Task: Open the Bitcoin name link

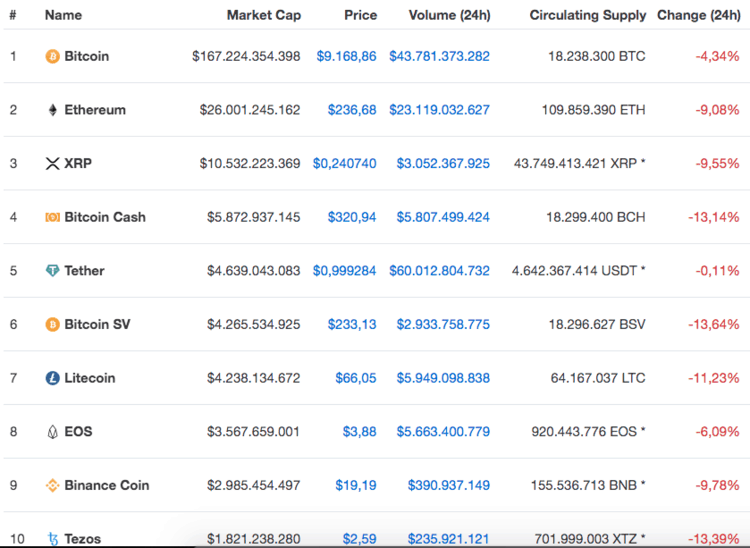Action: 87,56
